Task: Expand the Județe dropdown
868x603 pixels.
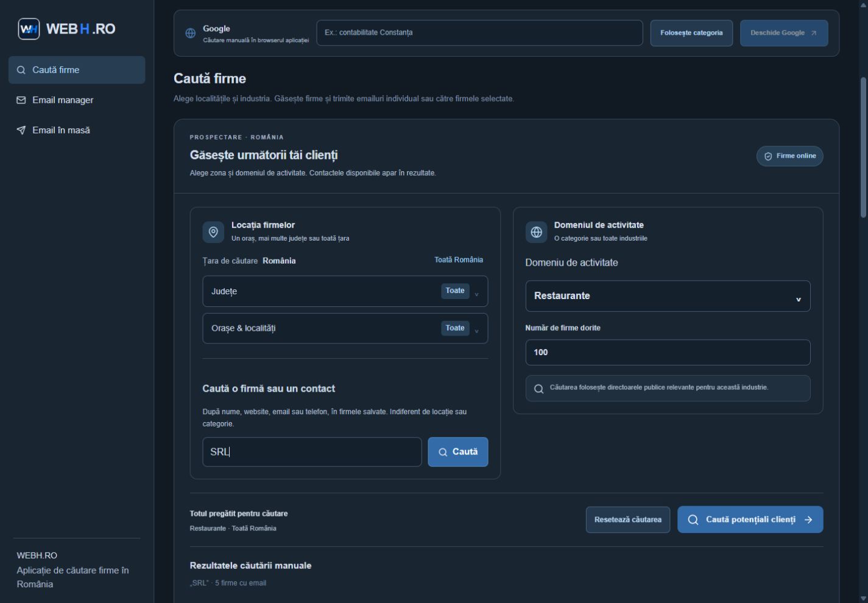Action: click(x=345, y=291)
